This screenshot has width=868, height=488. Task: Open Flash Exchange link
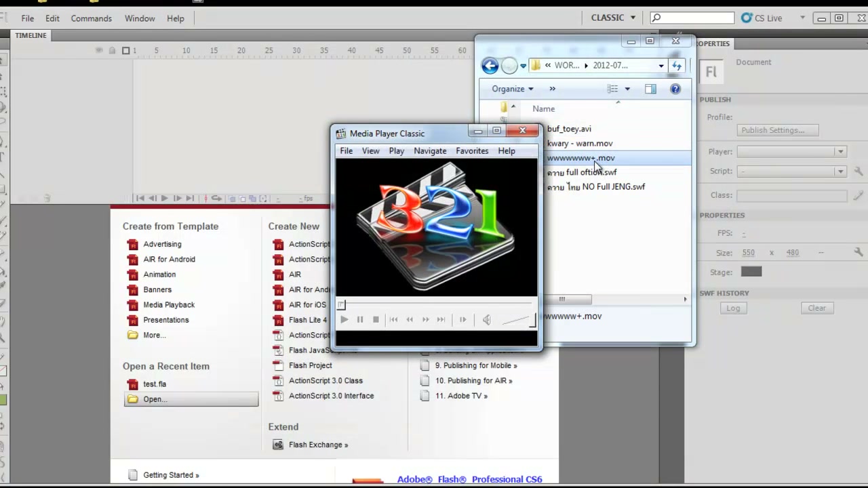point(318,445)
